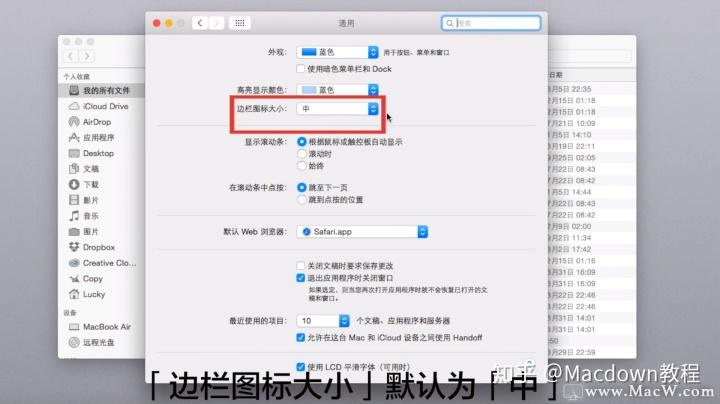Select Finder row dated 5日 22:35
Image resolution: width=720 pixels, height=404 pixels.
592,89
